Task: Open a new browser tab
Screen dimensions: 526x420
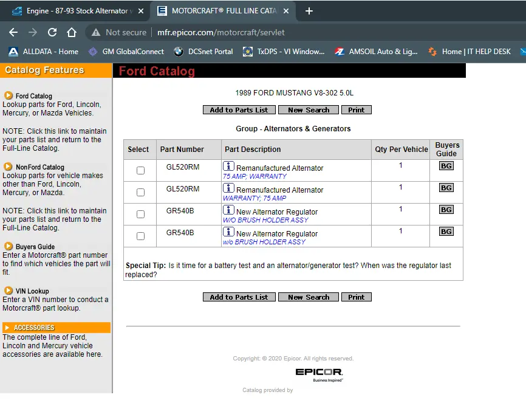Action: point(309,11)
